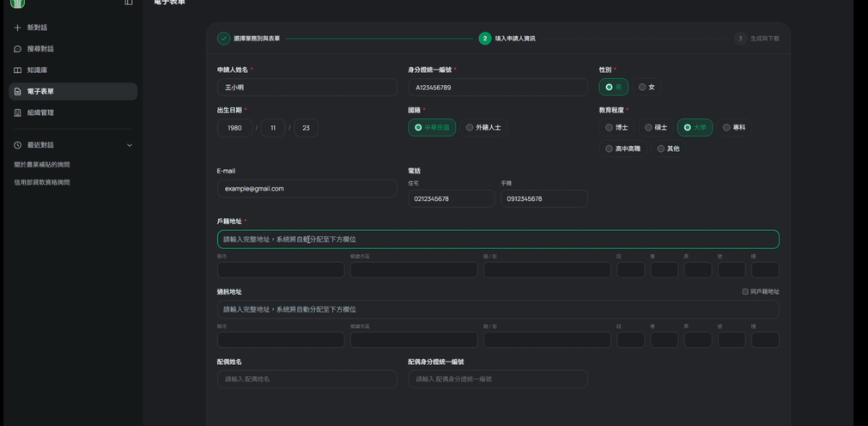Open recent chat 關於農業補貼的詢問
Screen dimensions: 868x426
point(41,165)
